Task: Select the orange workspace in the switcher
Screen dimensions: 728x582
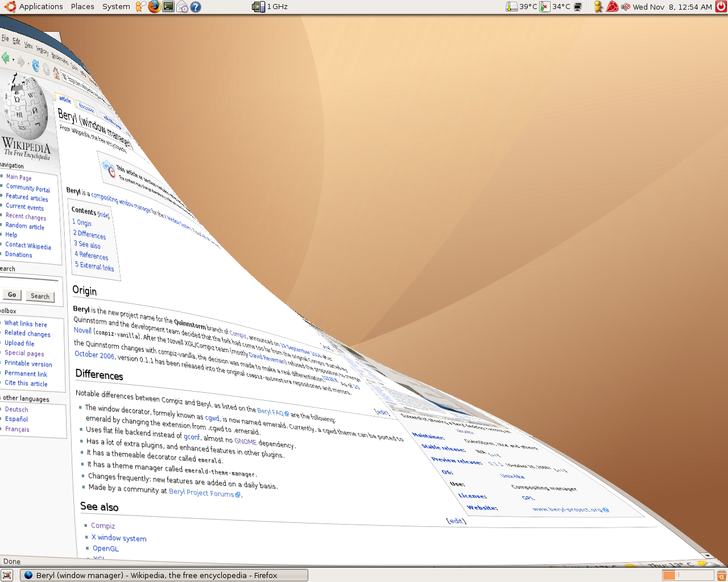Action: click(669, 575)
